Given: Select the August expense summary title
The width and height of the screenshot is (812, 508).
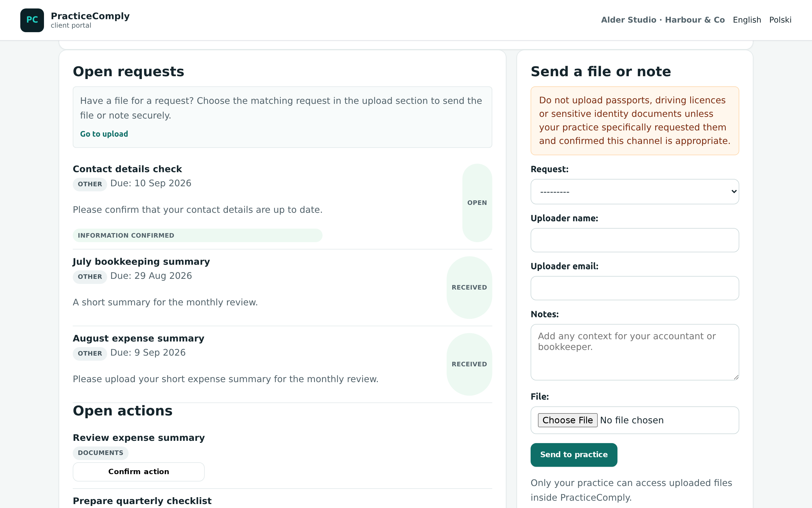Looking at the screenshot, I should click(x=139, y=338).
